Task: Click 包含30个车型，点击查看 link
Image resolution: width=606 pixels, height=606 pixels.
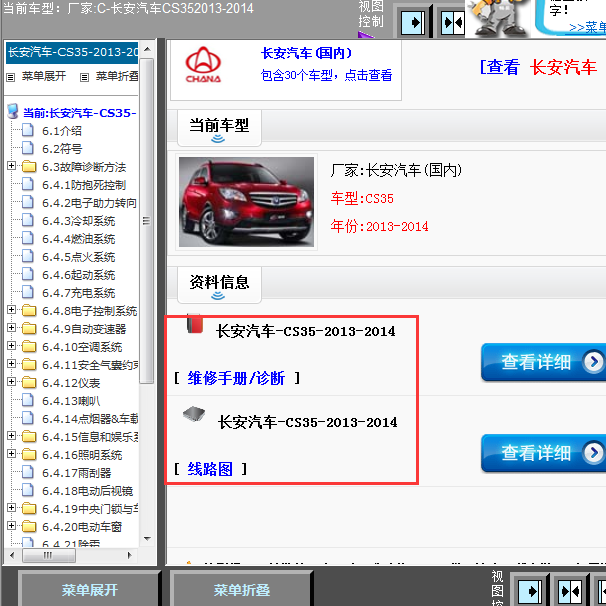Action: click(x=326, y=75)
